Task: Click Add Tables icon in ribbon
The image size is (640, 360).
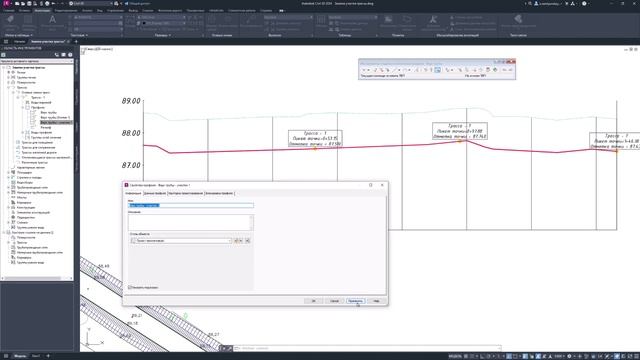Action: click(28, 20)
